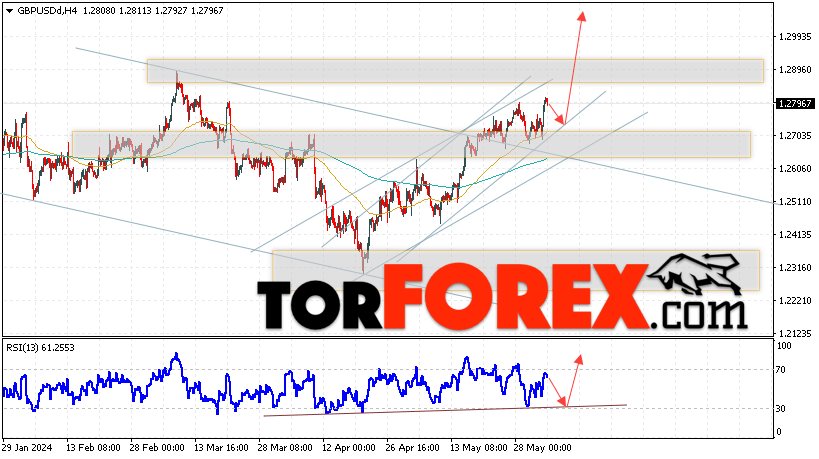819x459 pixels.
Task: Click the 13 May 08:00 date label
Action: tap(478, 448)
